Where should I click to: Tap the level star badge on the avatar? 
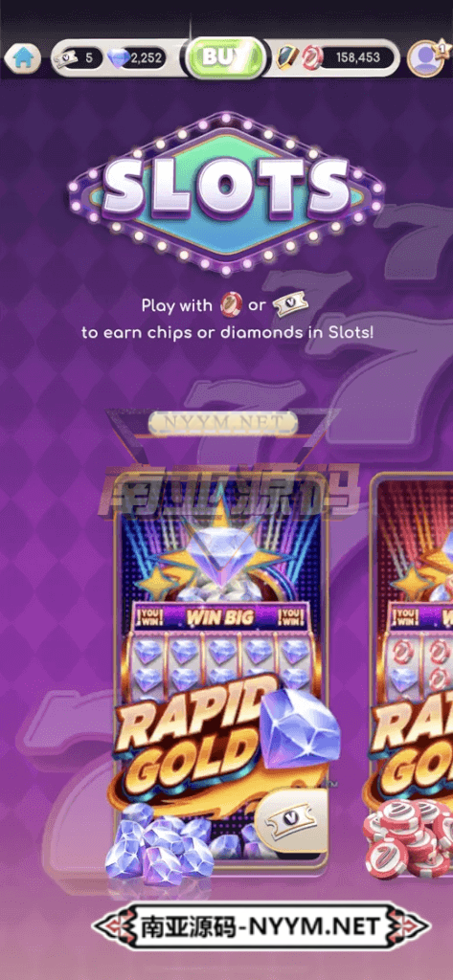[x=442, y=46]
